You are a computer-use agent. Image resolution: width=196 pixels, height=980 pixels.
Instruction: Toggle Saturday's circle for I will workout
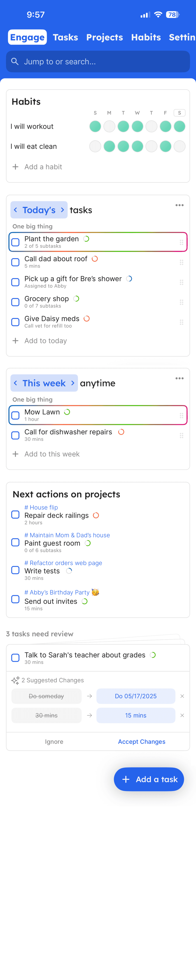pos(179,126)
